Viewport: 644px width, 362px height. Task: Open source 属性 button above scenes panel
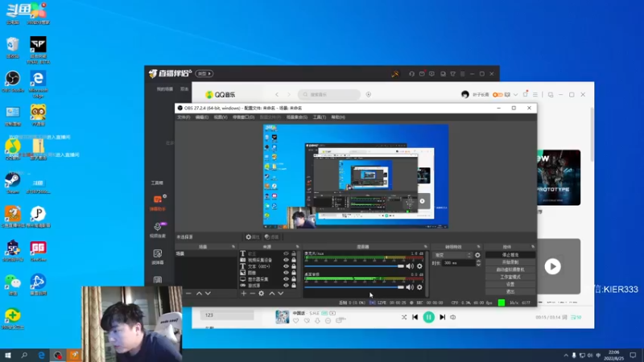(x=253, y=237)
